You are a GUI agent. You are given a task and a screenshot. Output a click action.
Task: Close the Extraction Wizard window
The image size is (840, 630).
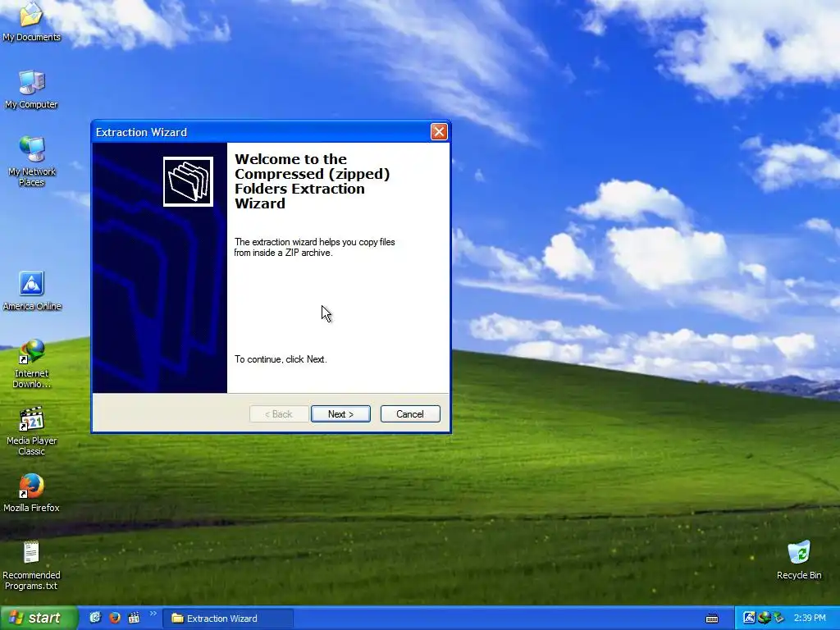click(439, 132)
